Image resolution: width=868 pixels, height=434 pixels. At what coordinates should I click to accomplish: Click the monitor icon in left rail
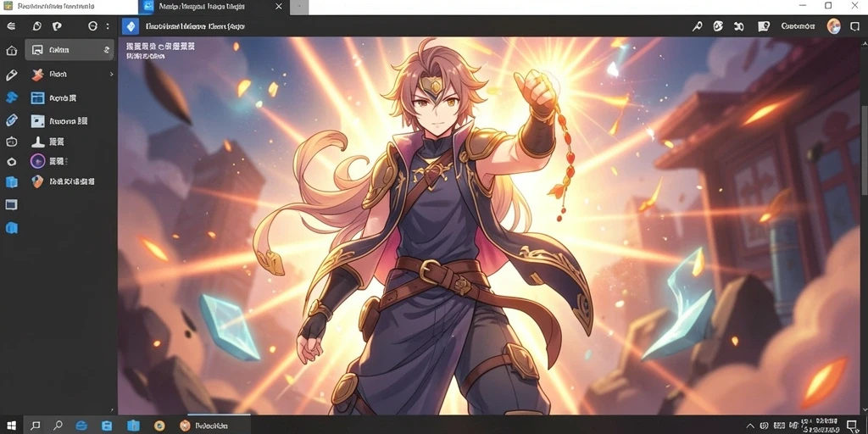(11, 205)
